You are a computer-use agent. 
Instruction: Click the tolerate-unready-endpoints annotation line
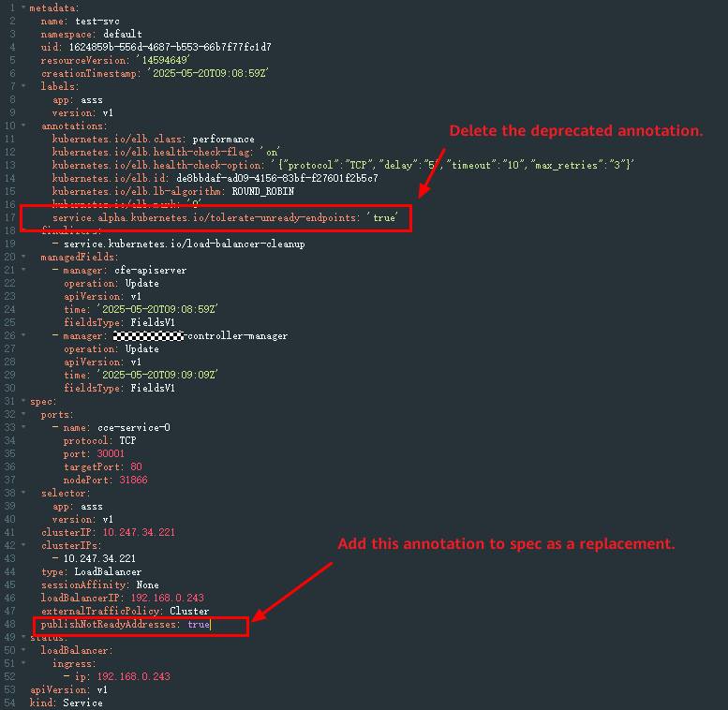click(225, 217)
